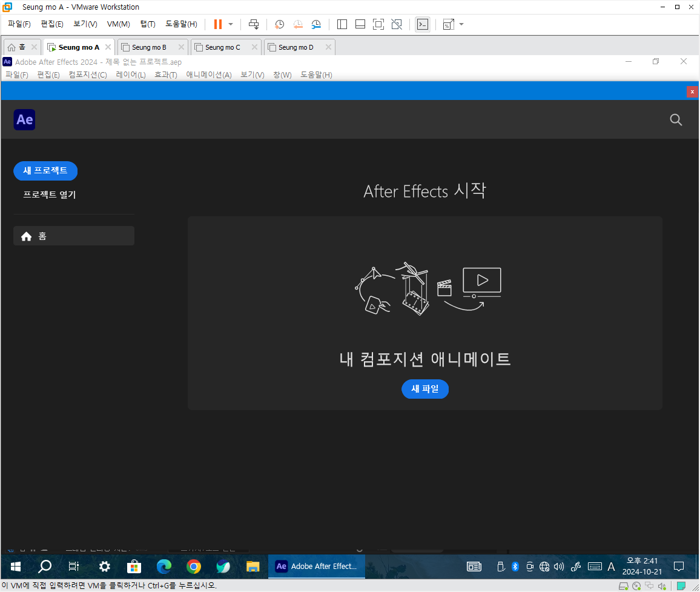Launch Google Chrome from the taskbar
This screenshot has height=592, width=700.
coord(194,567)
